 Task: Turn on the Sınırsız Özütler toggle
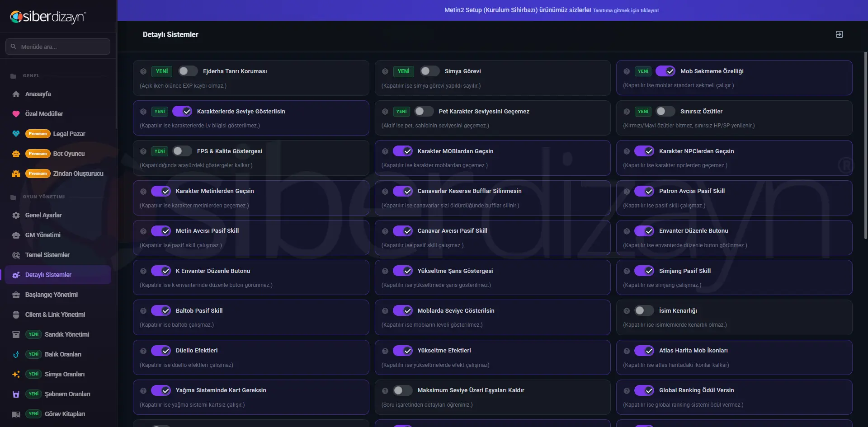coord(665,111)
